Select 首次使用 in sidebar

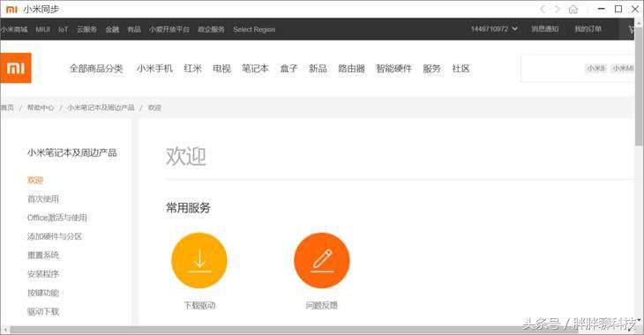point(43,199)
